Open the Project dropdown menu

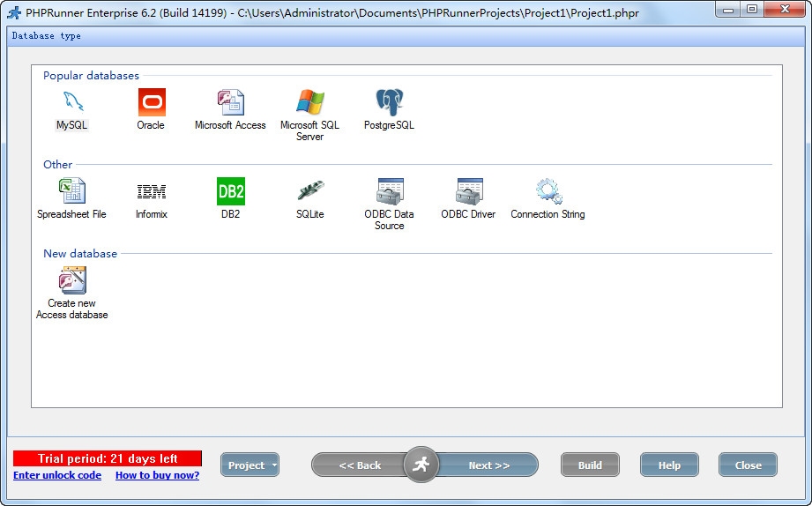pos(250,465)
